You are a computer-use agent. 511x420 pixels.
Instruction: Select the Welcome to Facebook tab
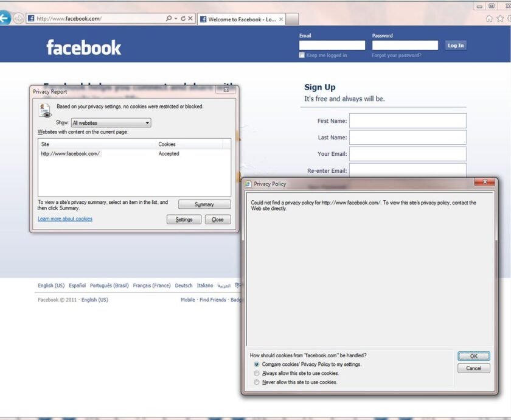[x=241, y=19]
